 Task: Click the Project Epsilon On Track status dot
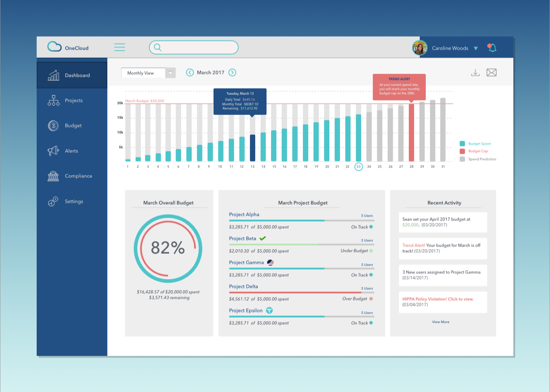[x=371, y=323]
